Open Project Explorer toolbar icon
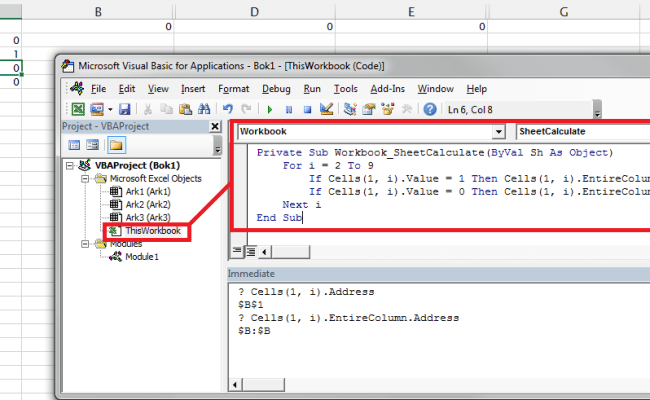The width and height of the screenshot is (650, 400). pos(350,109)
